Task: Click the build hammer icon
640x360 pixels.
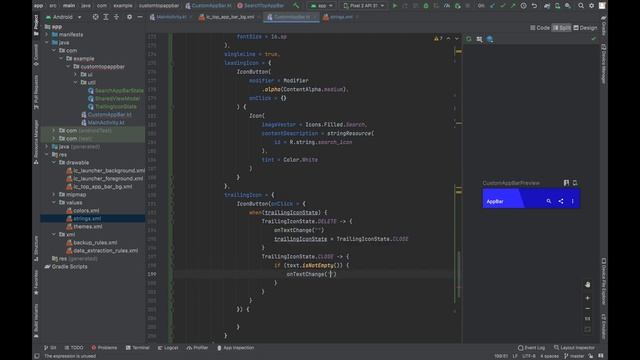Action: [296, 6]
